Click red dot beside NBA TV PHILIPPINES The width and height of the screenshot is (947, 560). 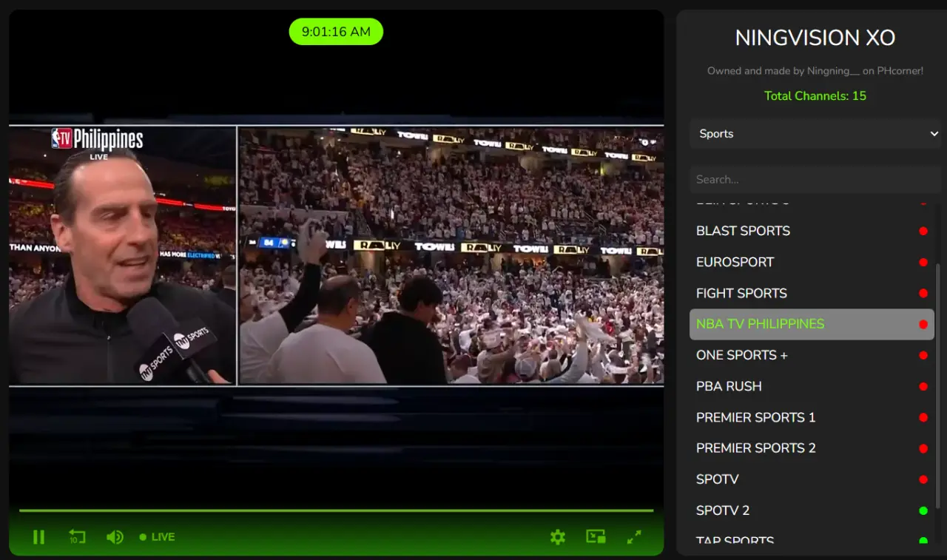(x=923, y=324)
